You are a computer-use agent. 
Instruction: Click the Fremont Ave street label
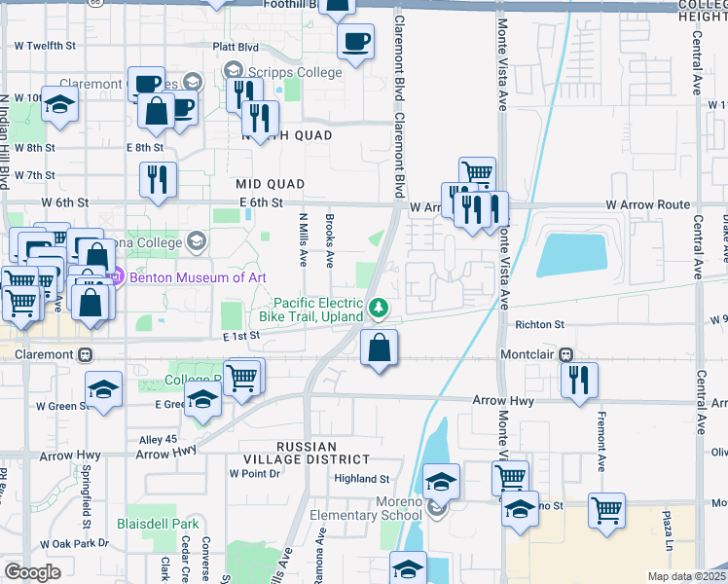point(601,442)
